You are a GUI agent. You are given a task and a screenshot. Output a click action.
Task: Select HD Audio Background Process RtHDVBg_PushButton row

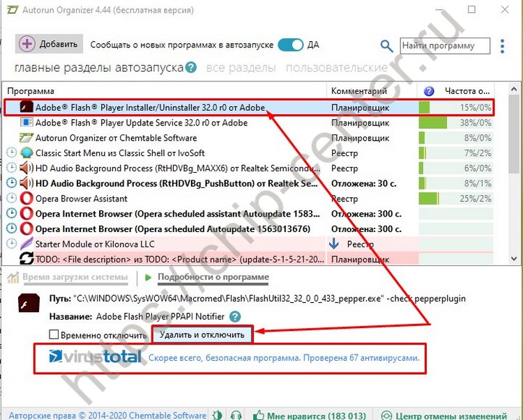coord(248,183)
